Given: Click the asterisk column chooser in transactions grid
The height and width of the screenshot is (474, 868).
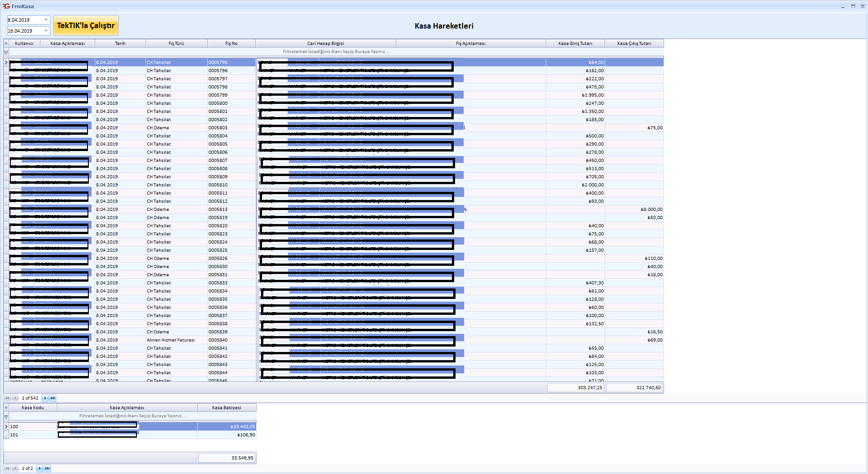Looking at the screenshot, I should 6,44.
